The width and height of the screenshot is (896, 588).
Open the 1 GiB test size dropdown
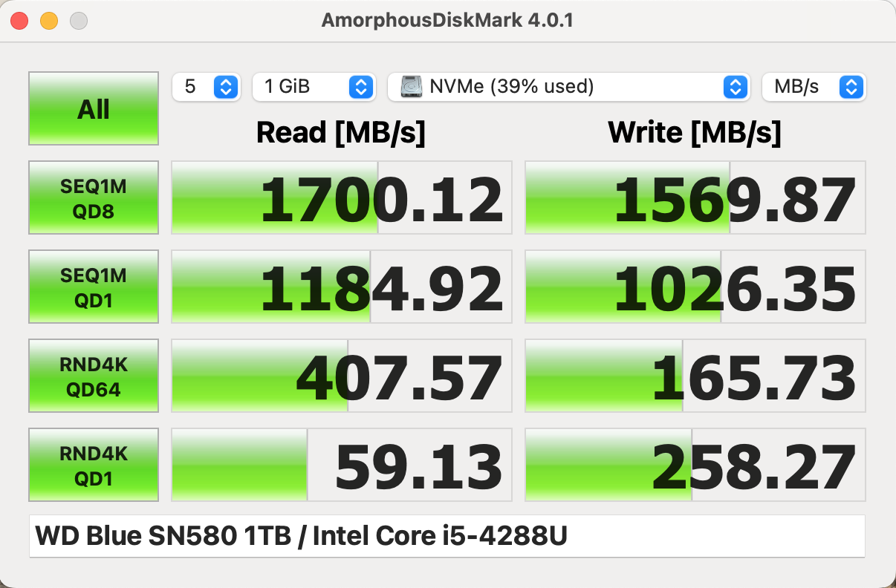(314, 87)
